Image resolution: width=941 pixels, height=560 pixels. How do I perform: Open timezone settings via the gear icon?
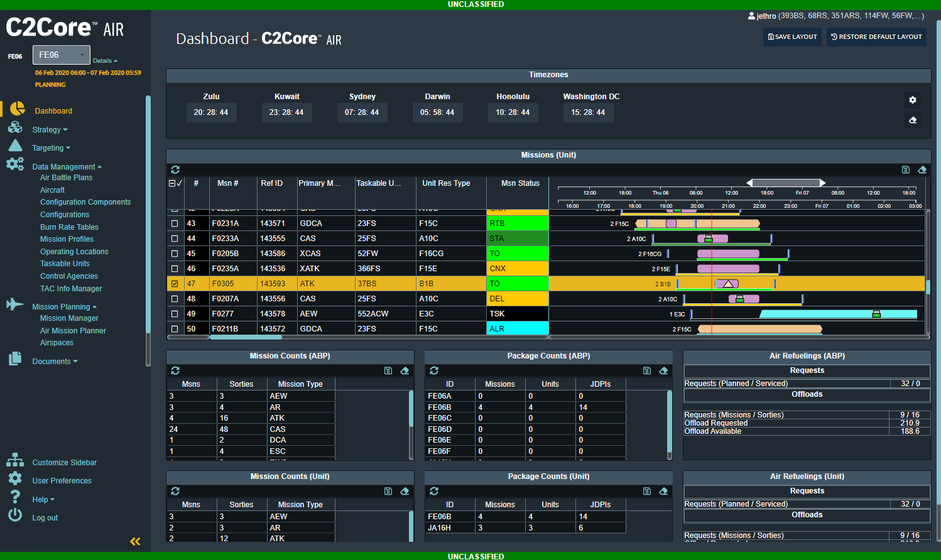click(x=913, y=100)
